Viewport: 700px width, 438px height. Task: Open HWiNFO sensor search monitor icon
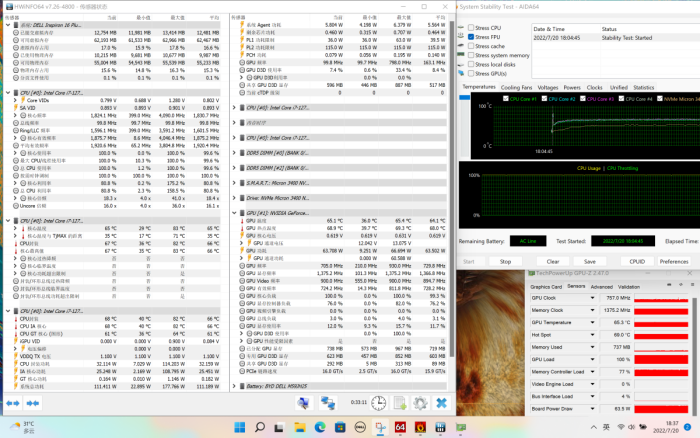(x=304, y=403)
